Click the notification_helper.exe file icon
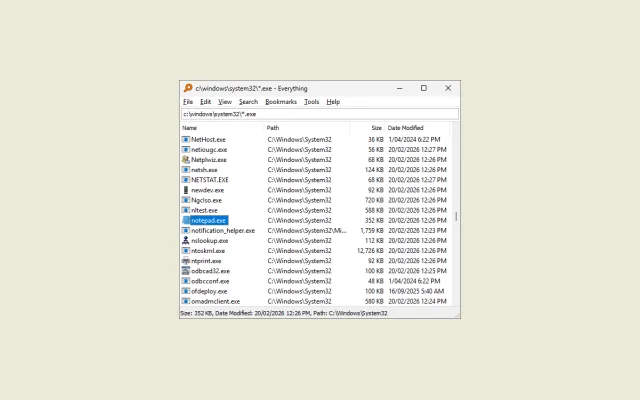The width and height of the screenshot is (640, 400). point(186,231)
